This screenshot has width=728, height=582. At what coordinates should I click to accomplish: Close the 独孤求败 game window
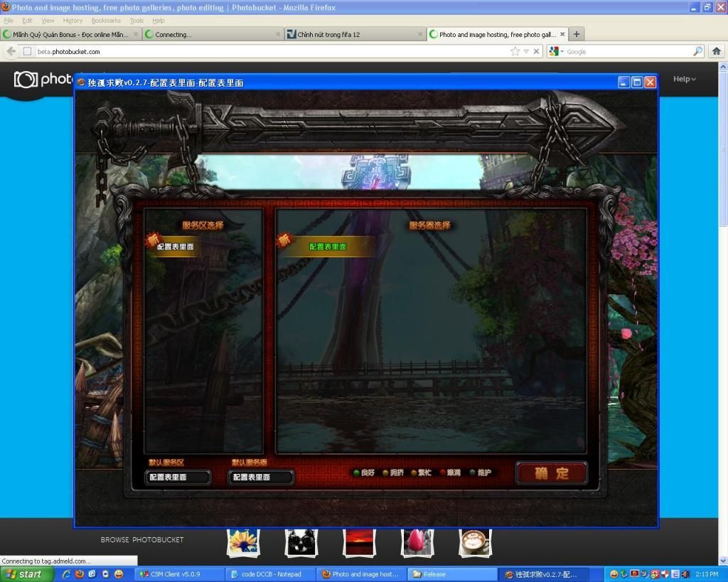tap(651, 82)
